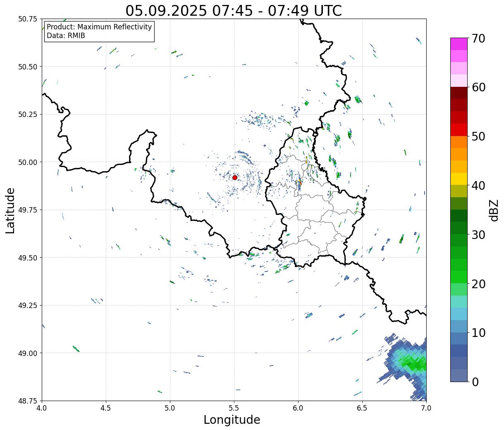
Task: Click the colorbar tick label "20"
Action: click(x=478, y=284)
